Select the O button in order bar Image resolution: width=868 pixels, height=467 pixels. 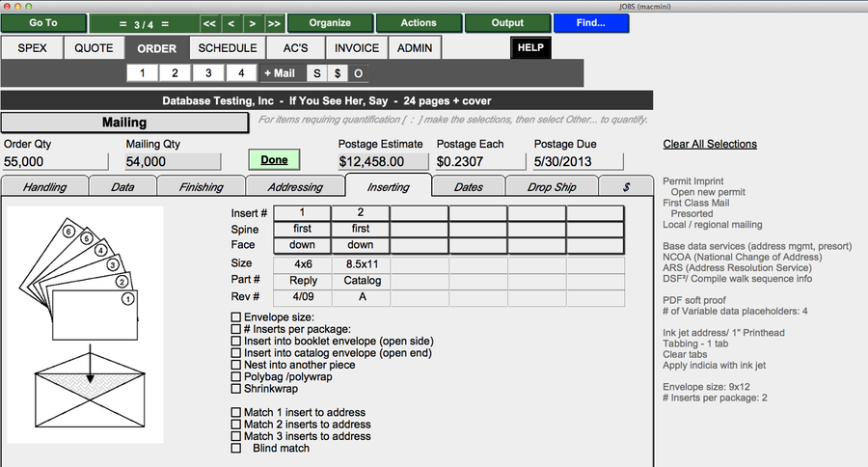coord(358,73)
